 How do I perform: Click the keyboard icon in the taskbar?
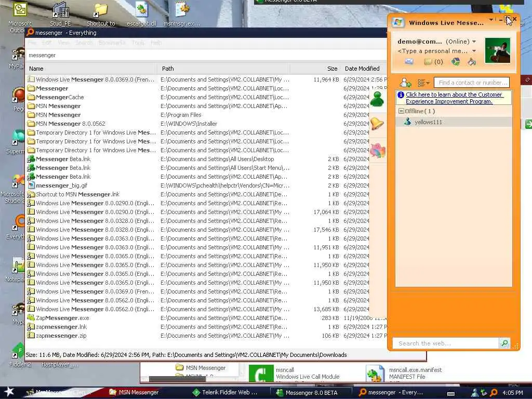(x=451, y=394)
